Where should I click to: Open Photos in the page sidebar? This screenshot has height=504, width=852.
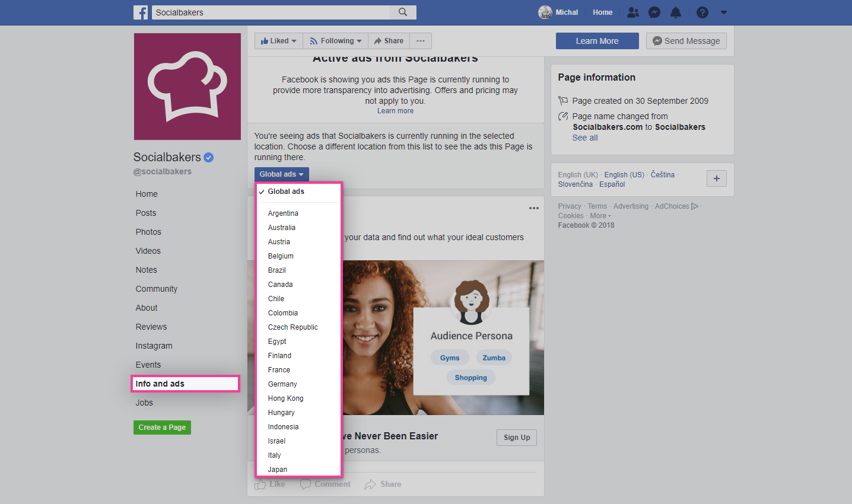click(148, 232)
